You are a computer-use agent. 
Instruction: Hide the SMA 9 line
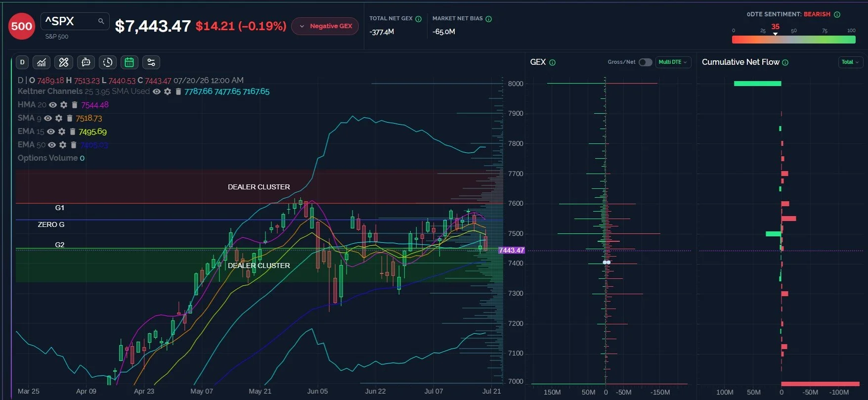coord(48,118)
